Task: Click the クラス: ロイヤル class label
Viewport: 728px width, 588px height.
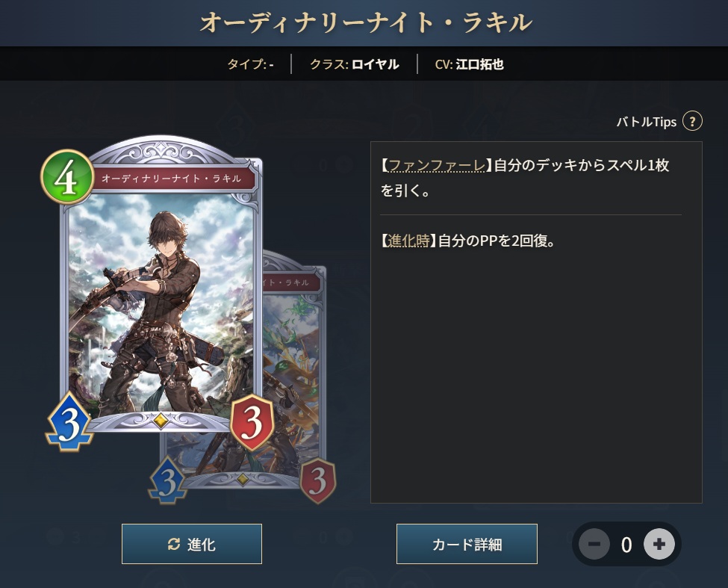Action: coord(354,64)
